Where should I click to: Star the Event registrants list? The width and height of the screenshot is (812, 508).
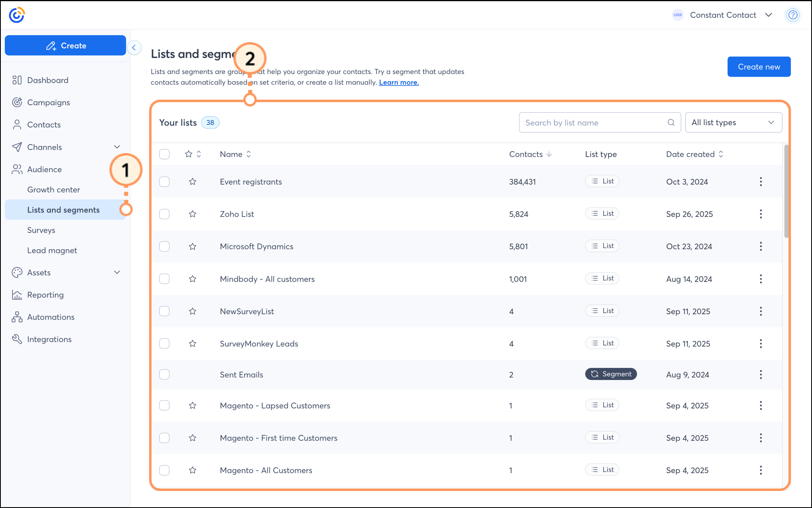[192, 181]
